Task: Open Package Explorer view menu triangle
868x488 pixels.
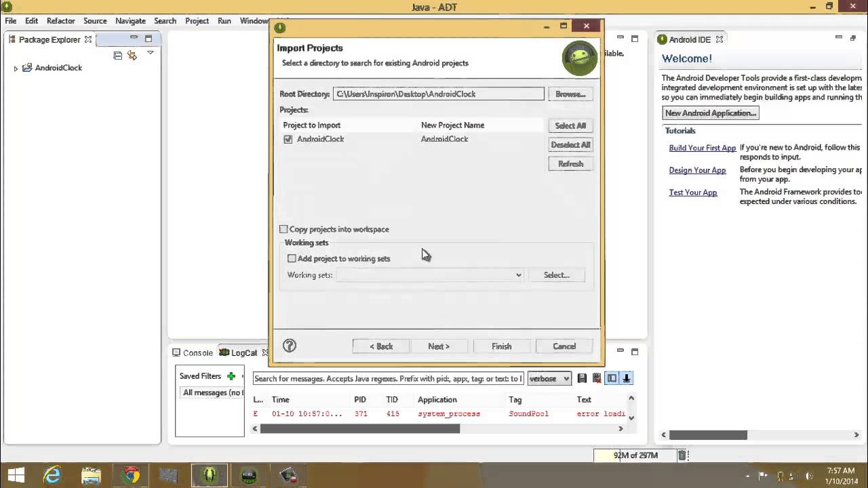Action: 151,53
